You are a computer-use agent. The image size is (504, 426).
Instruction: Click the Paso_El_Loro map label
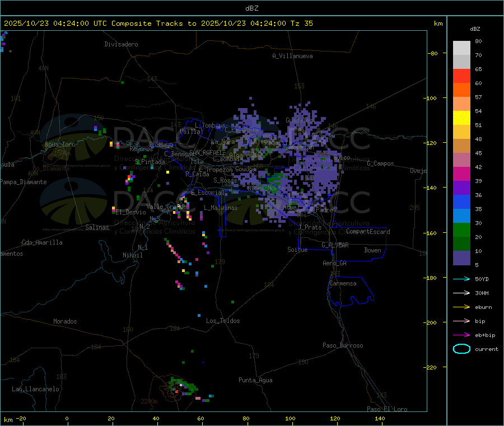coord(387,409)
